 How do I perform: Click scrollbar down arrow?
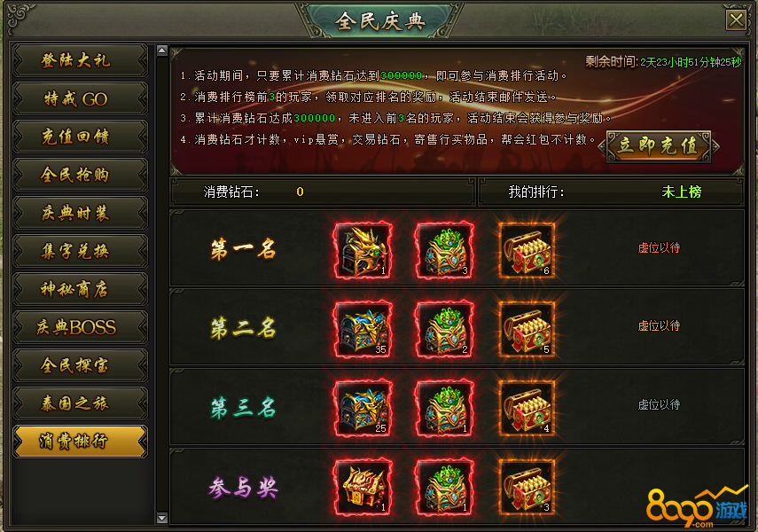[162, 518]
